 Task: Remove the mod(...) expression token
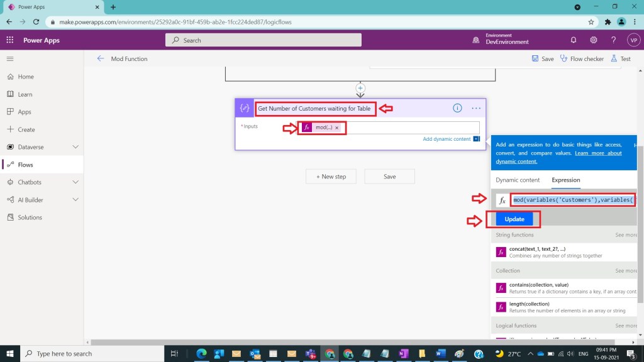[336, 128]
